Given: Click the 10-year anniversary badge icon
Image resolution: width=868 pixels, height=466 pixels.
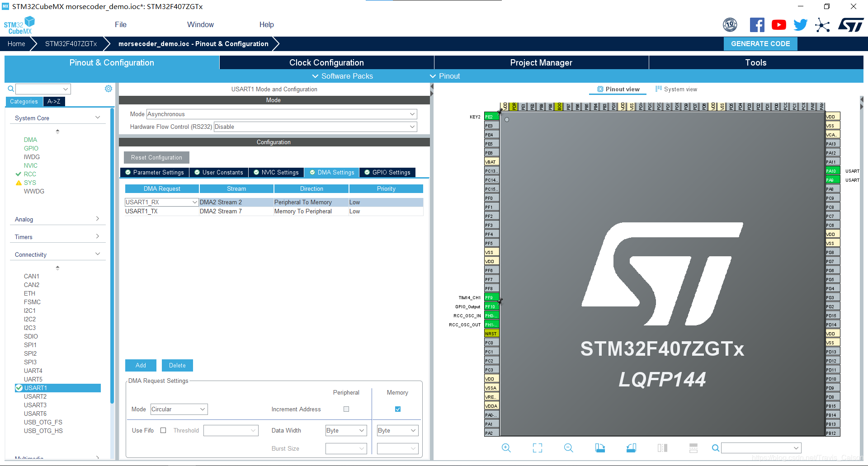Looking at the screenshot, I should click(730, 25).
